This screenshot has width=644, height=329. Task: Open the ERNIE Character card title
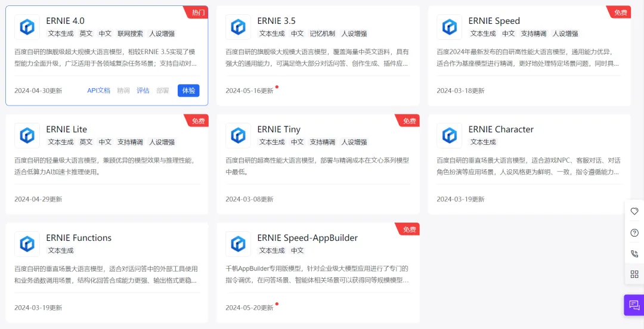pyautogui.click(x=501, y=129)
